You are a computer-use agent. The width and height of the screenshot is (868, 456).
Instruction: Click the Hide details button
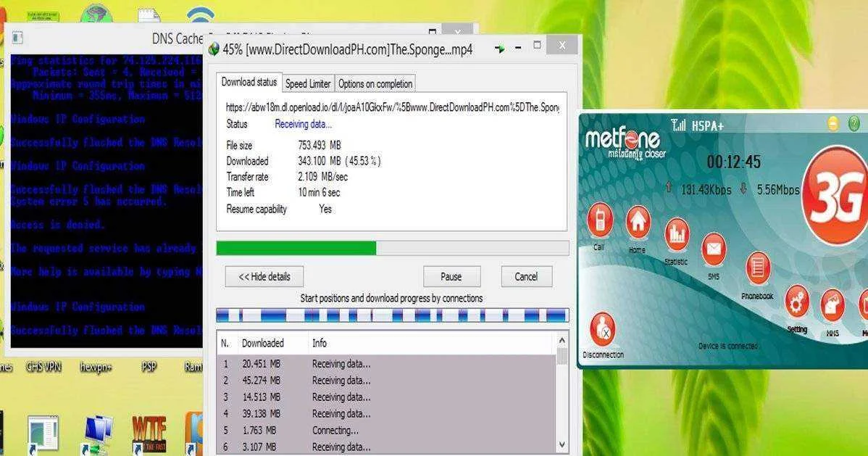[x=264, y=276]
